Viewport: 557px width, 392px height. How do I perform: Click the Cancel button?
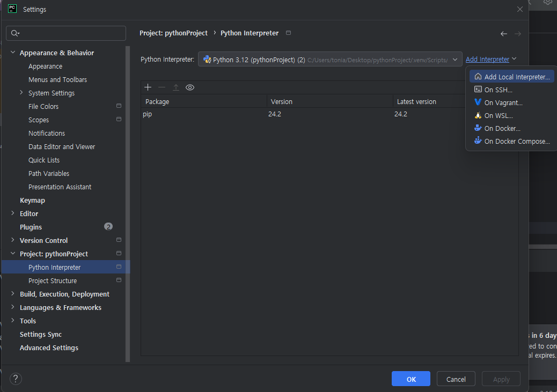tap(456, 379)
